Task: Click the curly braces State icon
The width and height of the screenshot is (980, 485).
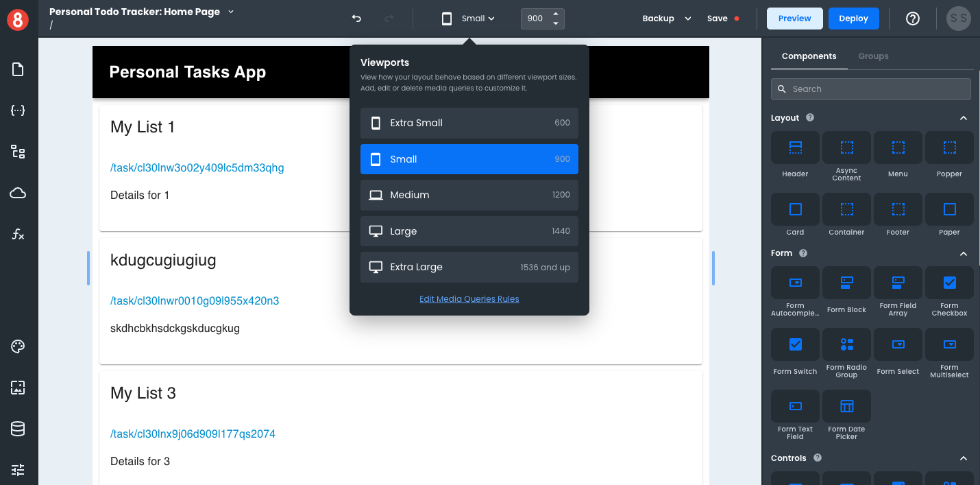Action: (18, 110)
